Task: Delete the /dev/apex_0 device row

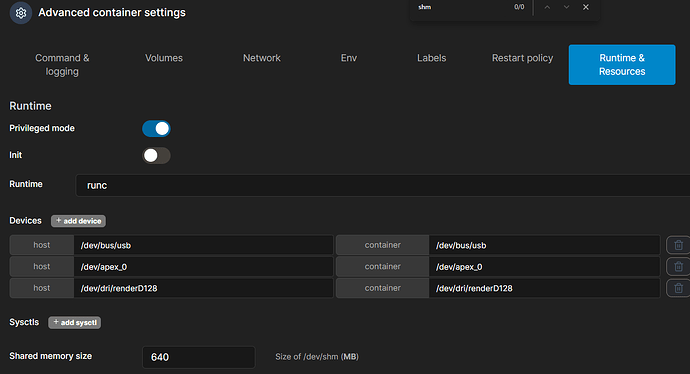Action: point(678,267)
